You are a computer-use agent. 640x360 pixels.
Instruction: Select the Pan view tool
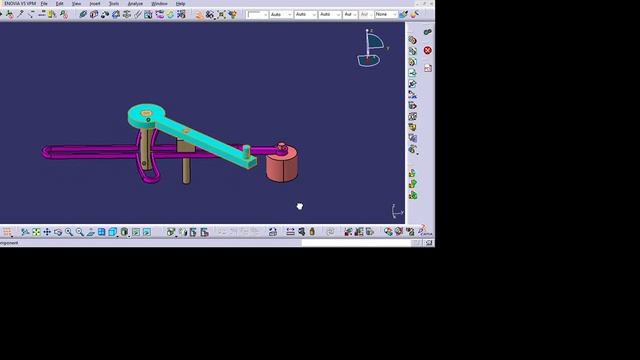coord(47,232)
